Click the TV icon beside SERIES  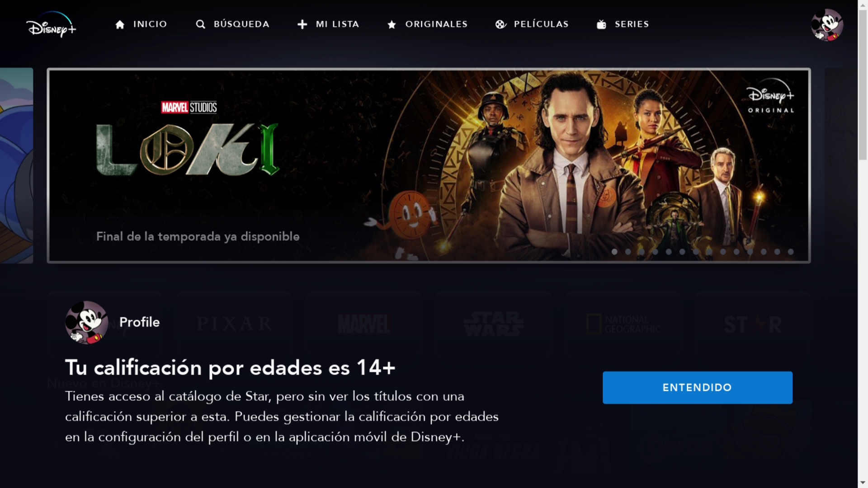pos(601,24)
